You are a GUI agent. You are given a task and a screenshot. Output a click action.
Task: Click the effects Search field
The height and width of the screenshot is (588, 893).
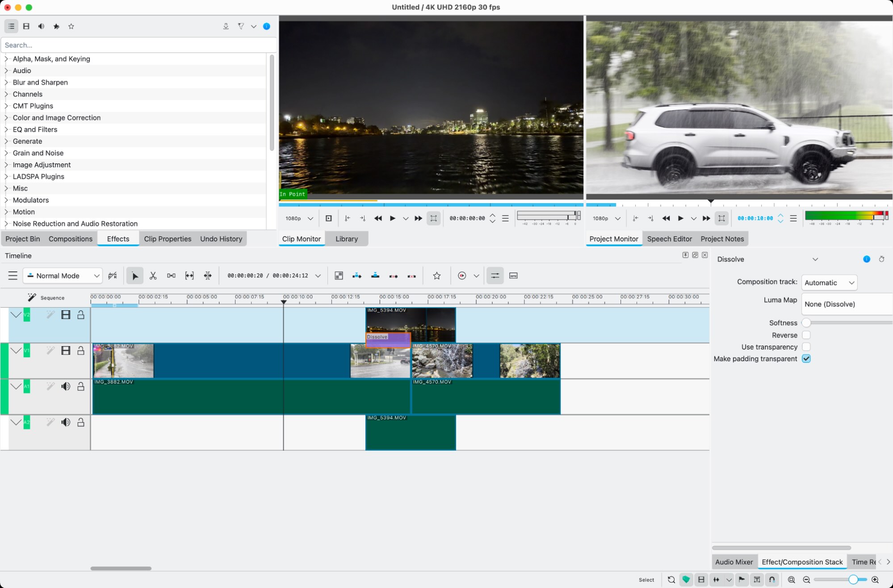[138, 45]
